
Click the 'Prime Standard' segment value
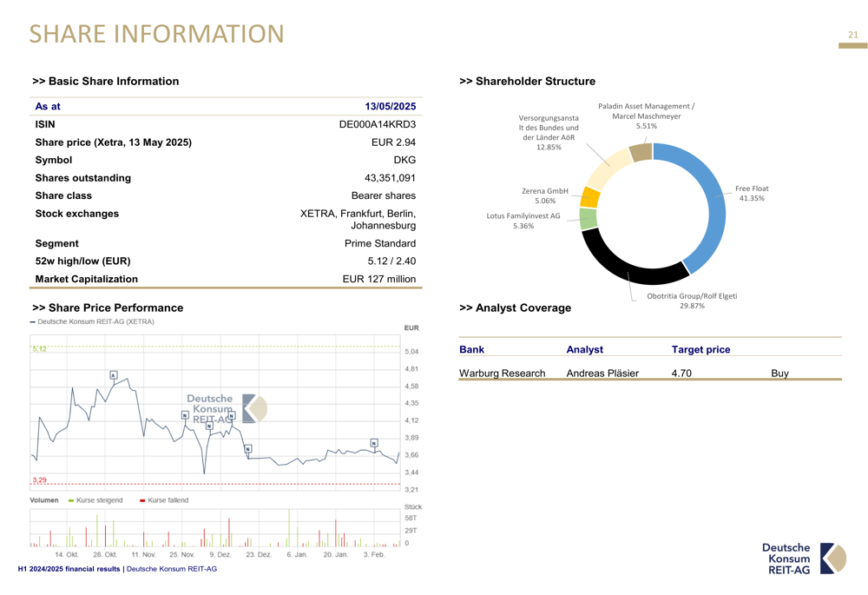[380, 243]
